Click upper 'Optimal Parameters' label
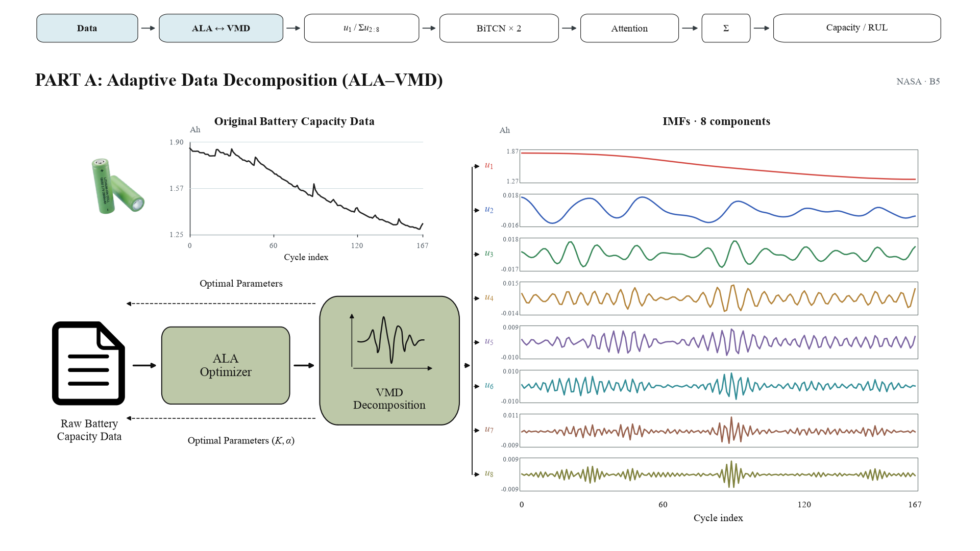This screenshot has width=980, height=551. 241,284
